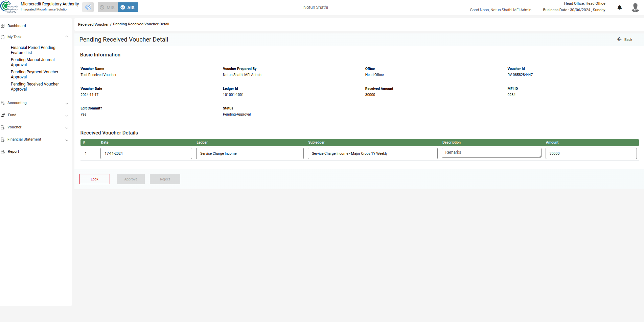Viewport: 644px width, 322px height.
Task: Collapse the My Task section
Action: coord(67,36)
